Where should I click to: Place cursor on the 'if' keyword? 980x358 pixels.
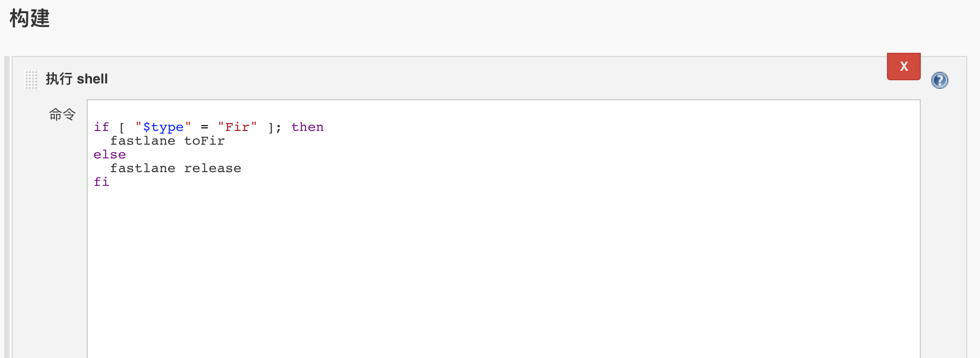coord(101,127)
